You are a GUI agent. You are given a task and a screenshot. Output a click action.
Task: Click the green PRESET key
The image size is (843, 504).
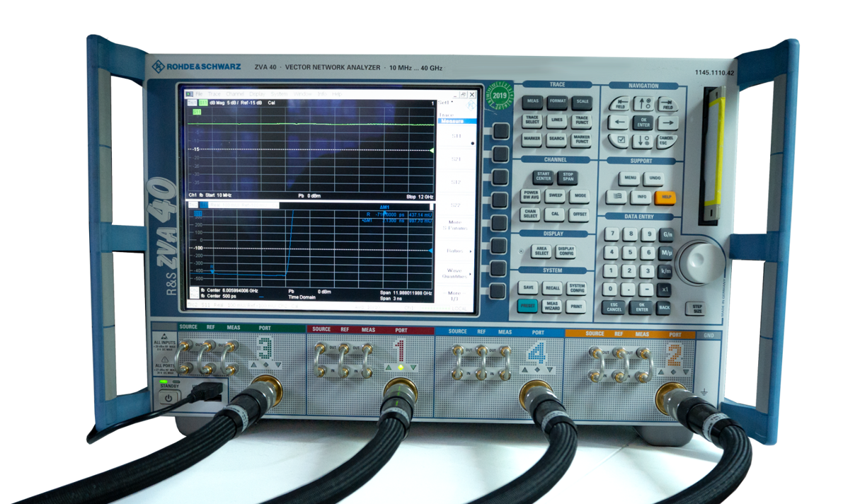click(527, 306)
